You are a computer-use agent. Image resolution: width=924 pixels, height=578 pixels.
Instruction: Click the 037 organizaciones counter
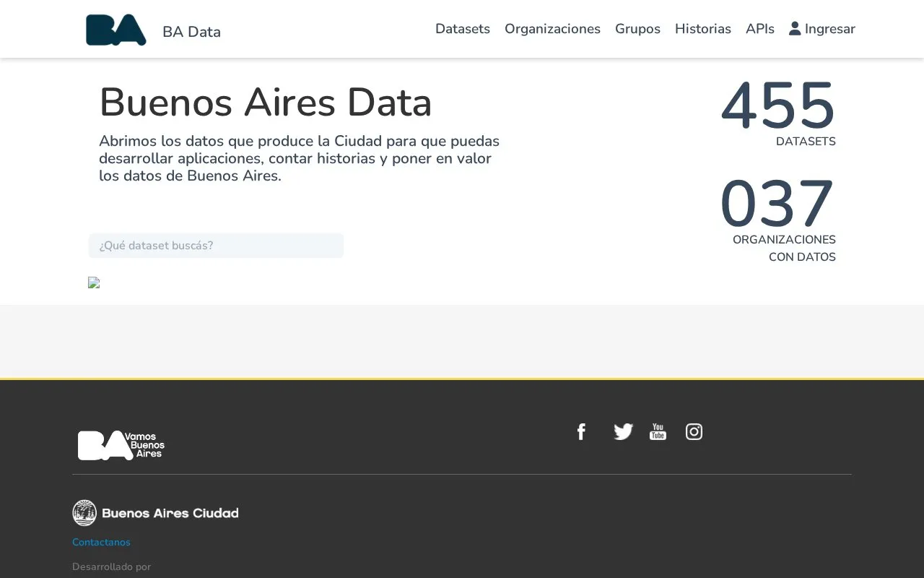(x=777, y=204)
